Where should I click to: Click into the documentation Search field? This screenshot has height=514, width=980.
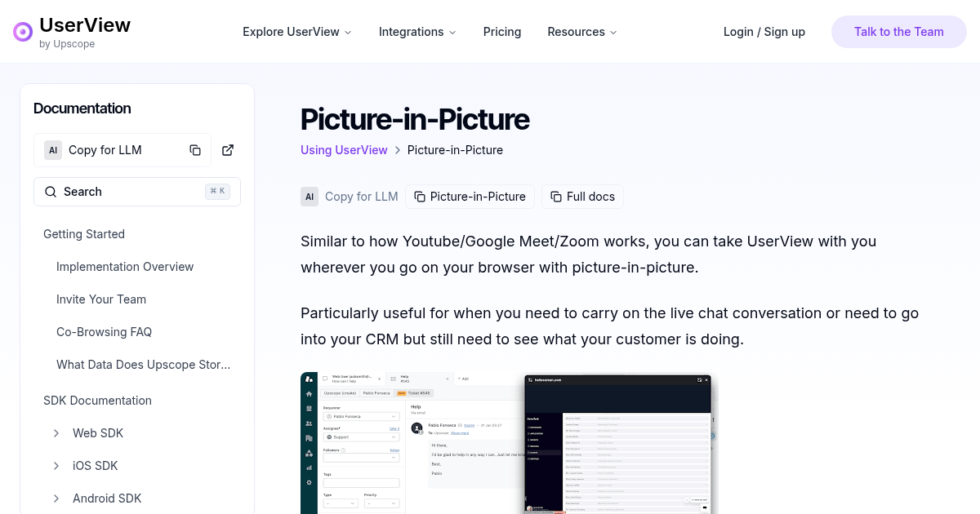pos(137,192)
